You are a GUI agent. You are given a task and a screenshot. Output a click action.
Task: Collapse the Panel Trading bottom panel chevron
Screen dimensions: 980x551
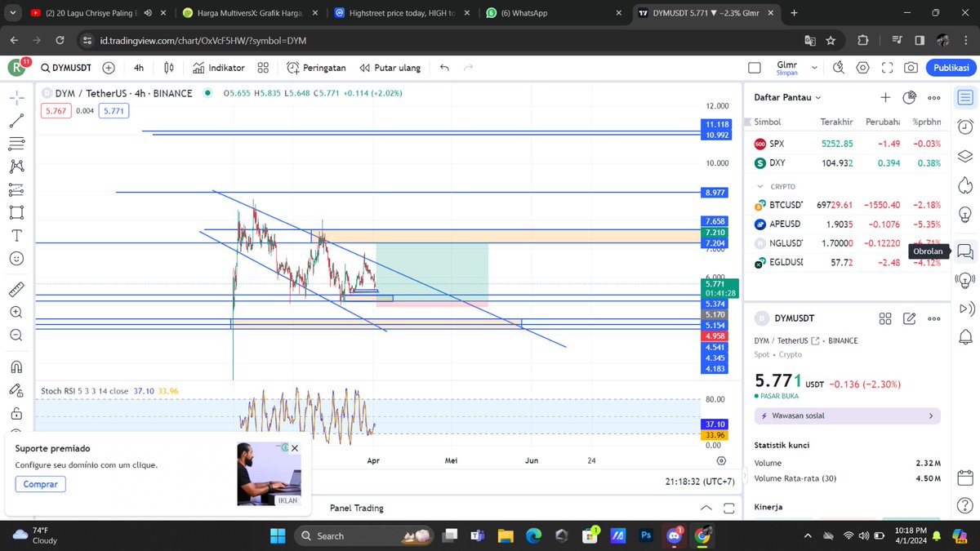[706, 508]
